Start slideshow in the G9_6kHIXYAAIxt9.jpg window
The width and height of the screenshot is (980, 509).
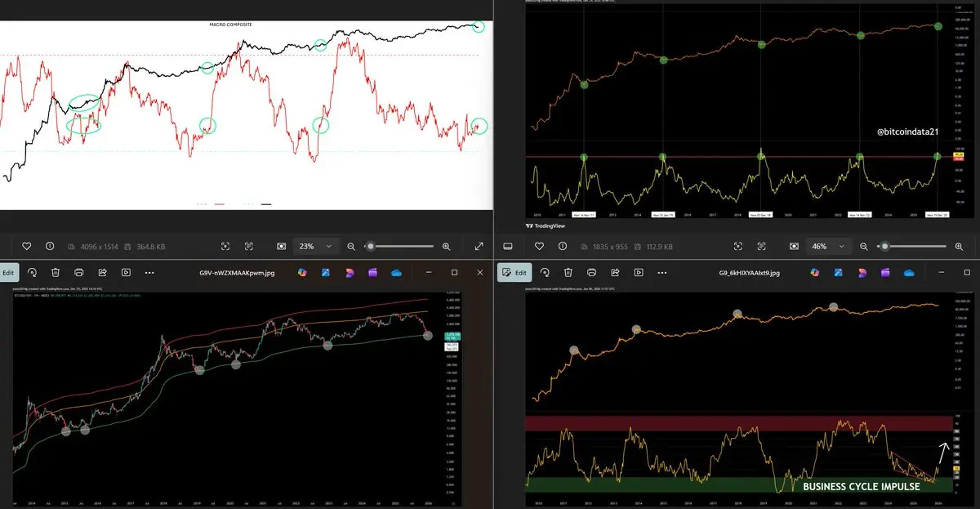[x=640, y=273]
